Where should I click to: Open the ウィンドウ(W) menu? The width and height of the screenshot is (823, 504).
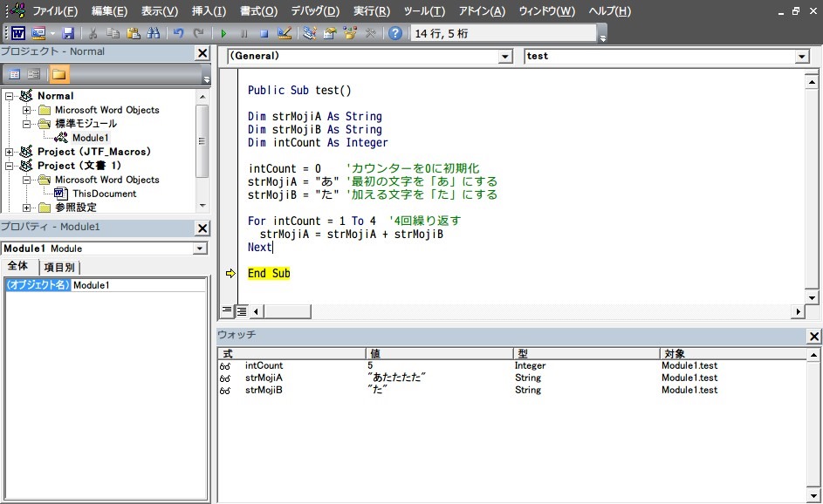[x=547, y=11]
